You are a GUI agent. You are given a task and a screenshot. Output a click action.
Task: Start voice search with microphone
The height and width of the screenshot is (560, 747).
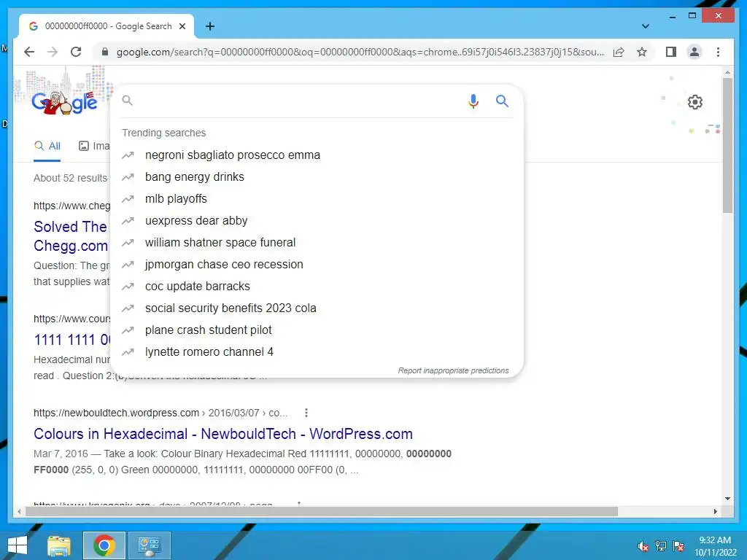click(x=473, y=101)
